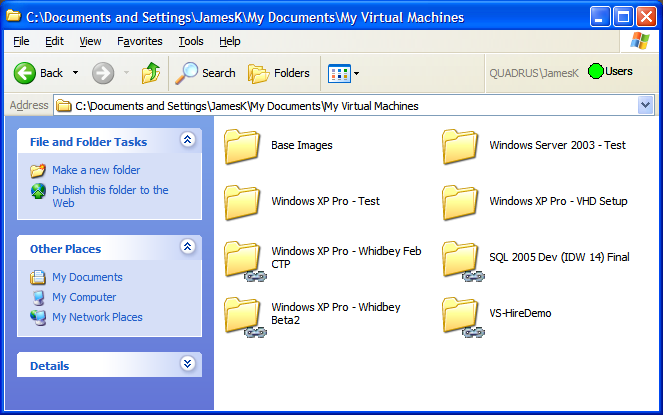This screenshot has width=663, height=415.
Task: Select the Windows XP Pro - Test folder icon
Action: coord(242,203)
